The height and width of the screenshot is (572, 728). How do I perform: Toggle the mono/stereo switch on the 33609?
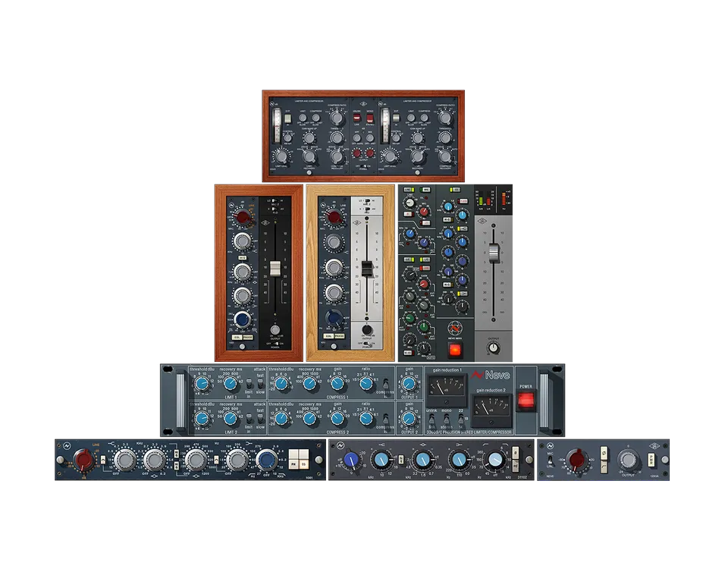[x=446, y=420]
